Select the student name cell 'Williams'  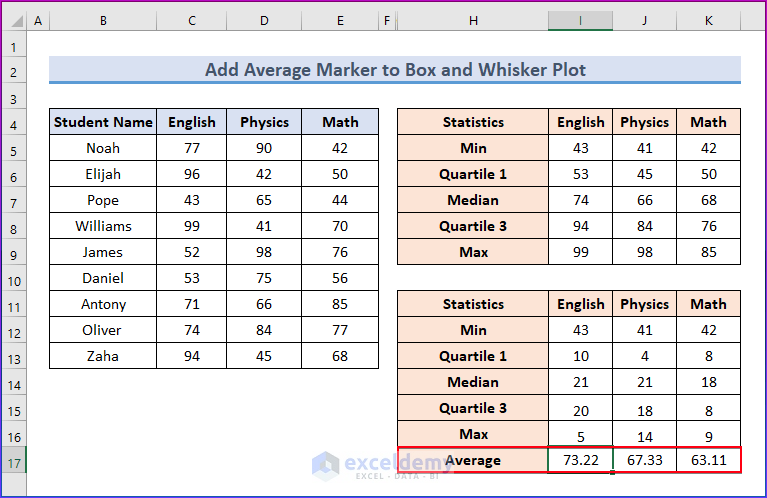click(x=103, y=226)
